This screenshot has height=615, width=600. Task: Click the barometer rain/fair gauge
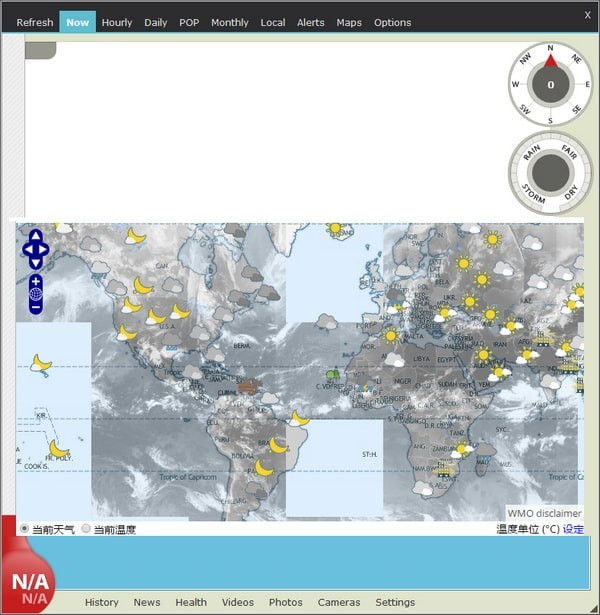point(549,171)
